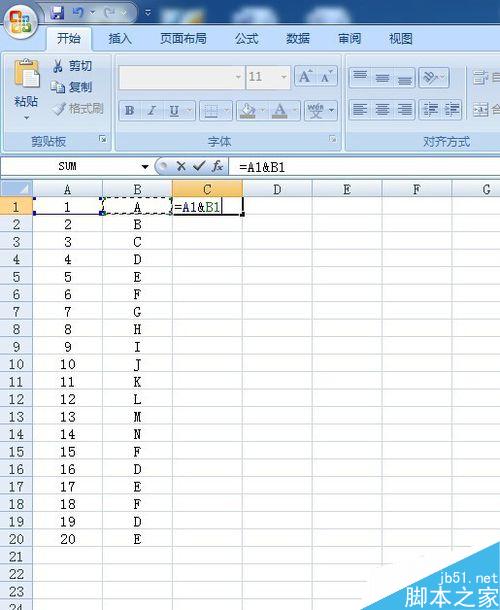Expand borders dropdown arrow

pos(228,111)
